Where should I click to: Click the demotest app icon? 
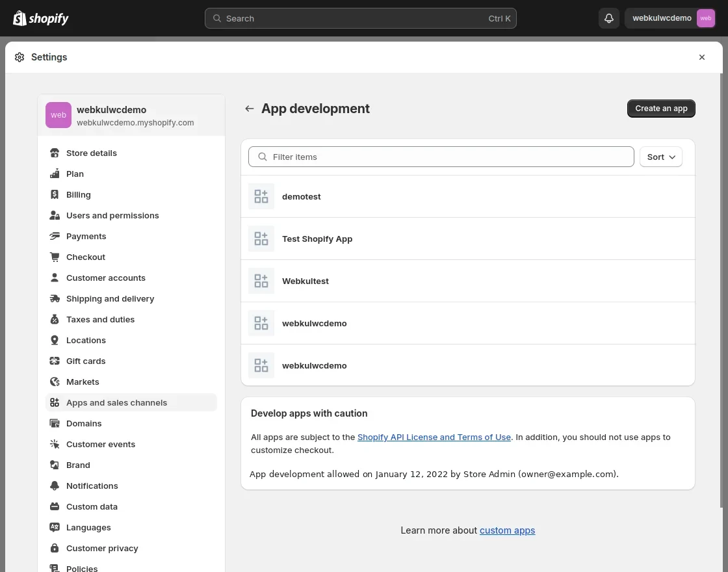(261, 196)
